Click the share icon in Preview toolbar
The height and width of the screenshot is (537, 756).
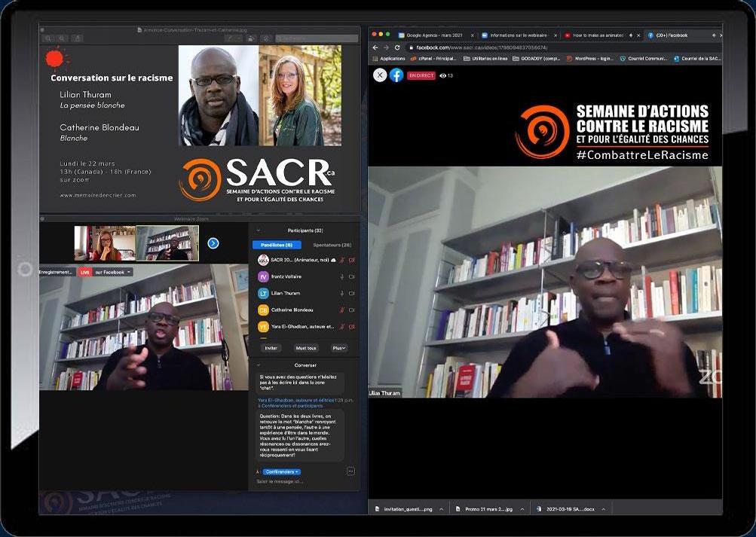click(x=78, y=38)
